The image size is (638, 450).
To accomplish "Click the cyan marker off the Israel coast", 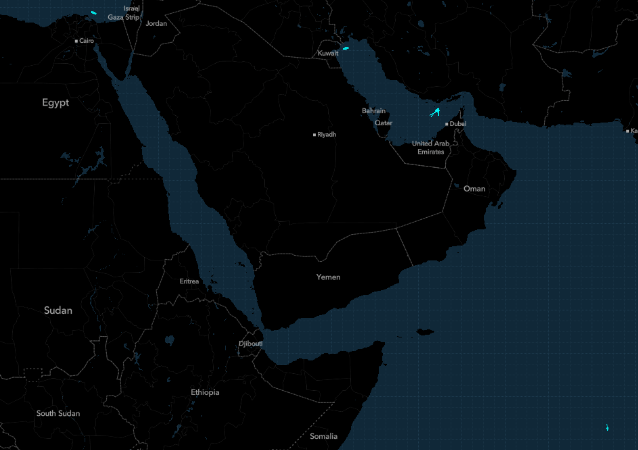I will (94, 13).
